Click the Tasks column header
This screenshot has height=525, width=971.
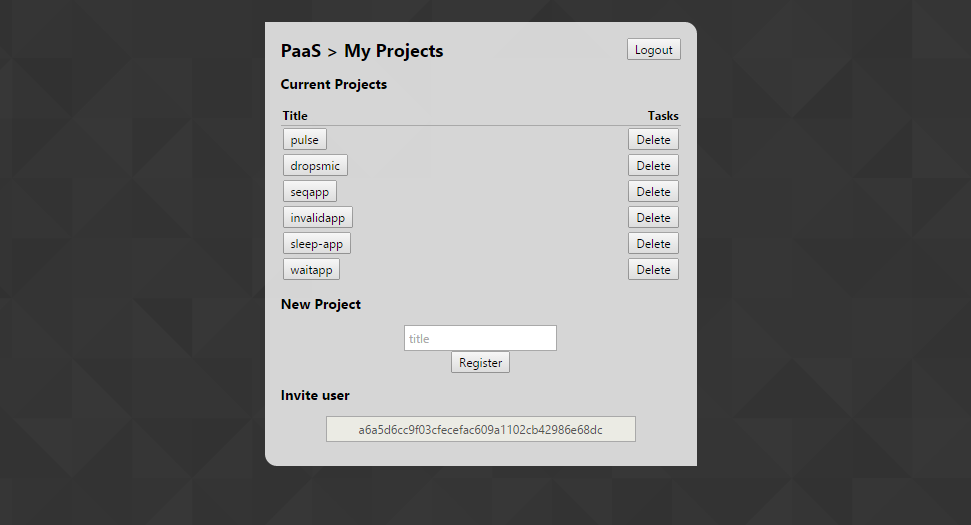coord(663,116)
